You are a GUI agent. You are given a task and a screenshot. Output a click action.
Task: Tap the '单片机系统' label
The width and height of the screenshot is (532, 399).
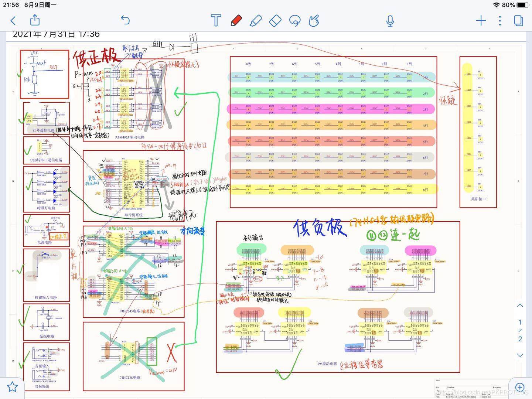pos(133,215)
